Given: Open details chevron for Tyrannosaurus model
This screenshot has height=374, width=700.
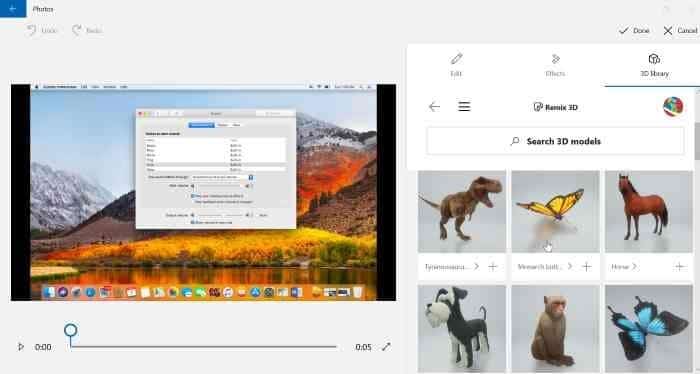Looking at the screenshot, I should pyautogui.click(x=476, y=266).
